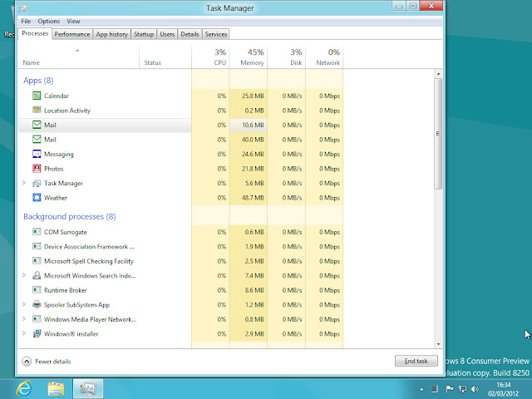Click the Action Center flag tray icon
The height and width of the screenshot is (399, 532).
450,389
